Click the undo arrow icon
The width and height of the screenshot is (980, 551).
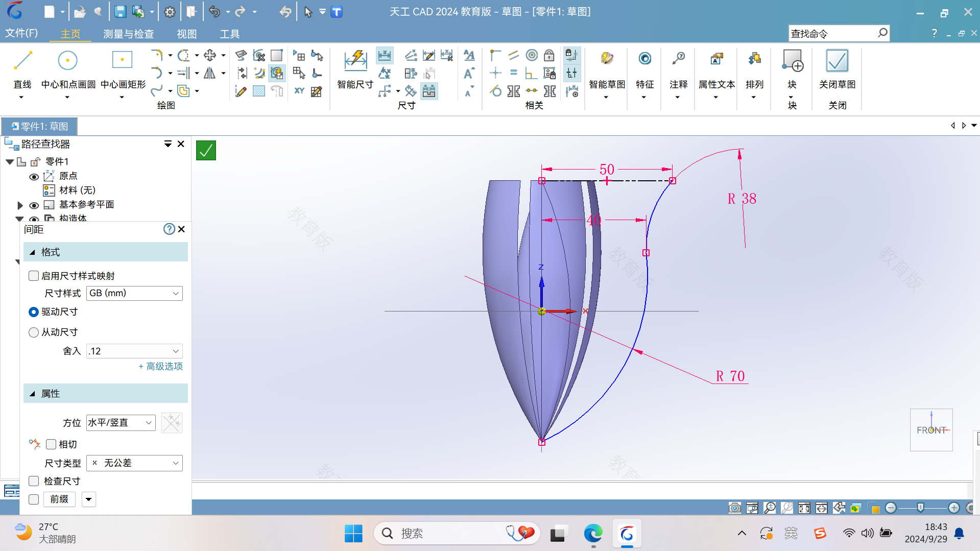point(214,12)
